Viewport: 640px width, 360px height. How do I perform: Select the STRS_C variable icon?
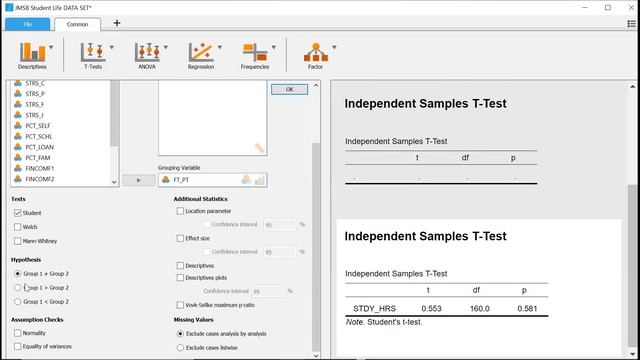(18, 83)
